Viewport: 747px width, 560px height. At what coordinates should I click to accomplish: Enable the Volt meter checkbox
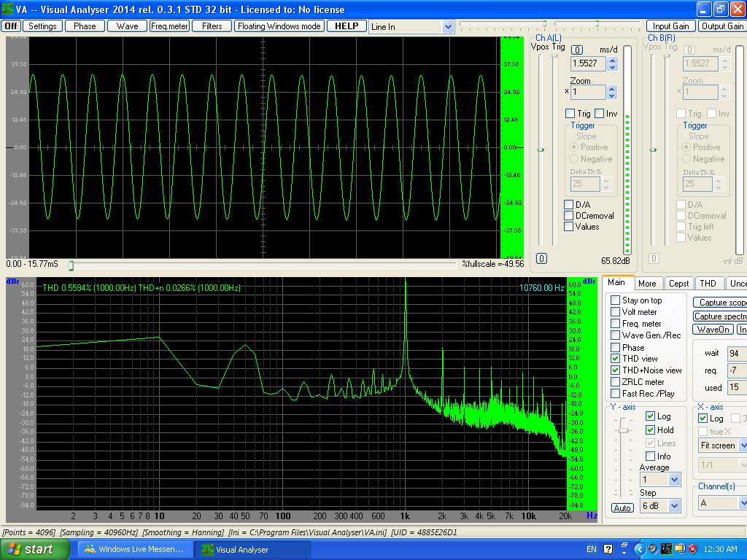pyautogui.click(x=615, y=312)
